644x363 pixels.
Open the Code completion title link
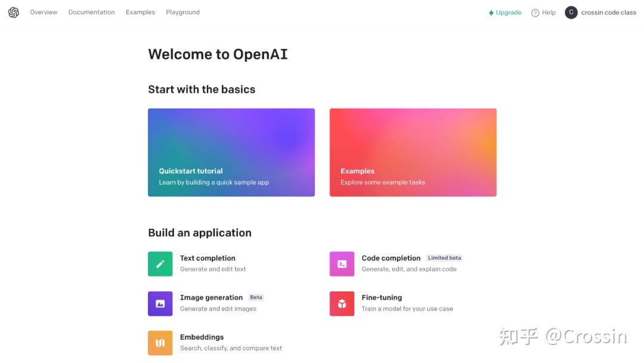(x=391, y=258)
